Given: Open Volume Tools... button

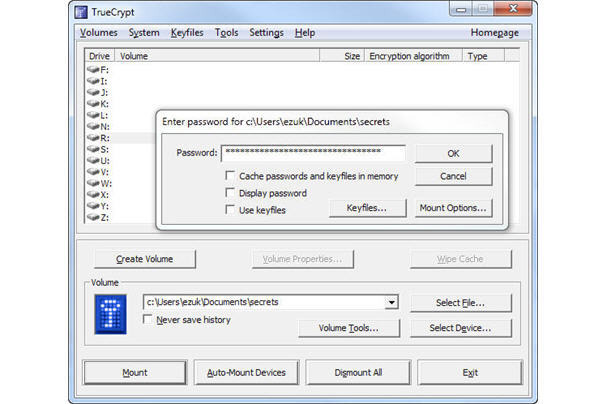Looking at the screenshot, I should (x=349, y=328).
